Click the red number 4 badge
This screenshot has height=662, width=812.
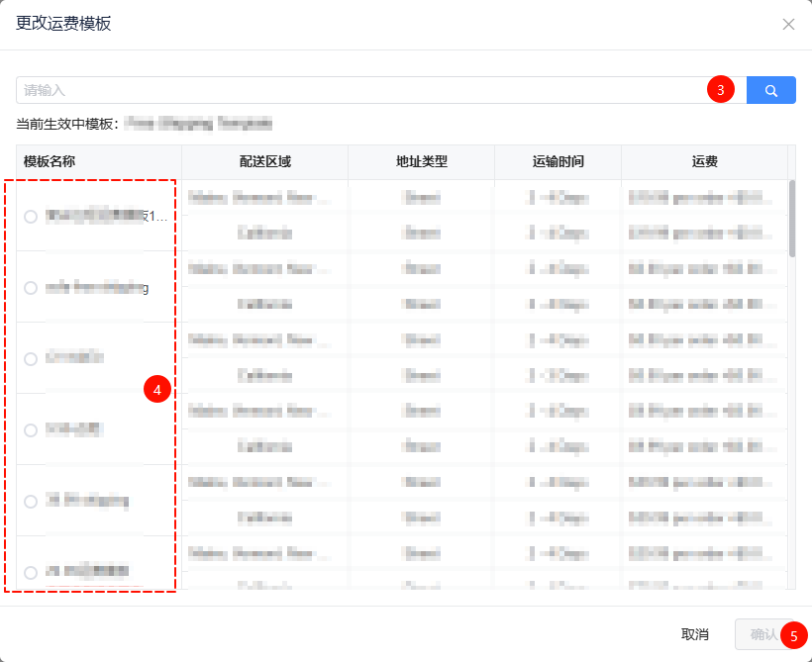pos(157,389)
